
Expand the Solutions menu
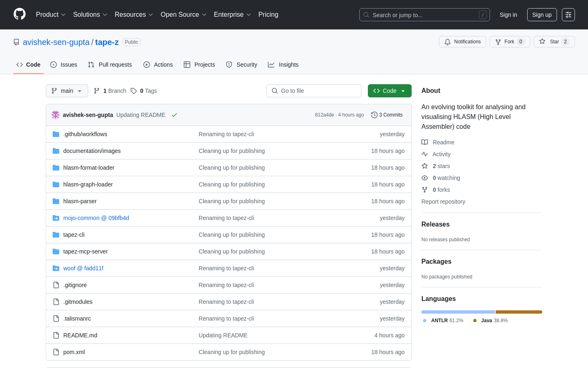click(90, 15)
